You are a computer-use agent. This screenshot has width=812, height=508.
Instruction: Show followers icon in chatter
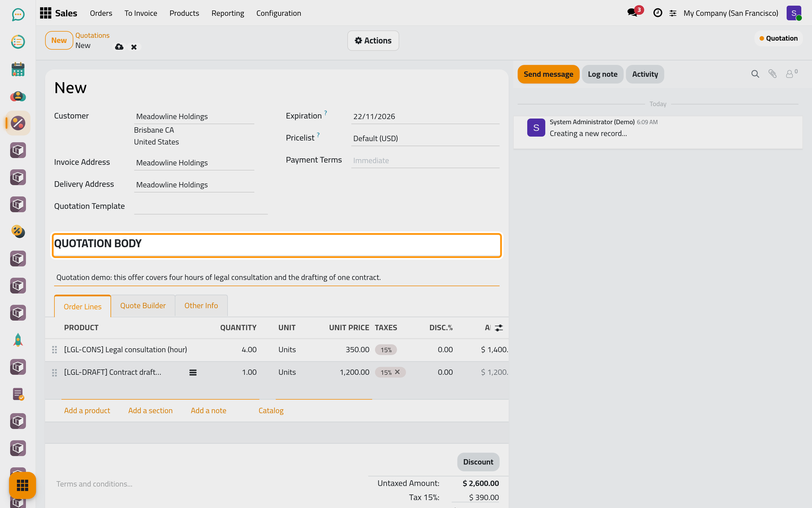(791, 74)
